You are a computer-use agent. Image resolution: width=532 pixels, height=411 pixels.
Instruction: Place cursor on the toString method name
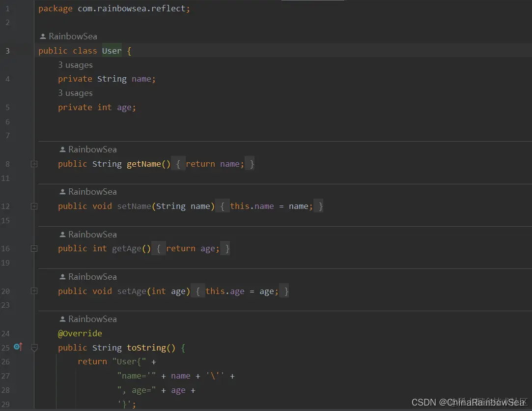pyautogui.click(x=146, y=348)
